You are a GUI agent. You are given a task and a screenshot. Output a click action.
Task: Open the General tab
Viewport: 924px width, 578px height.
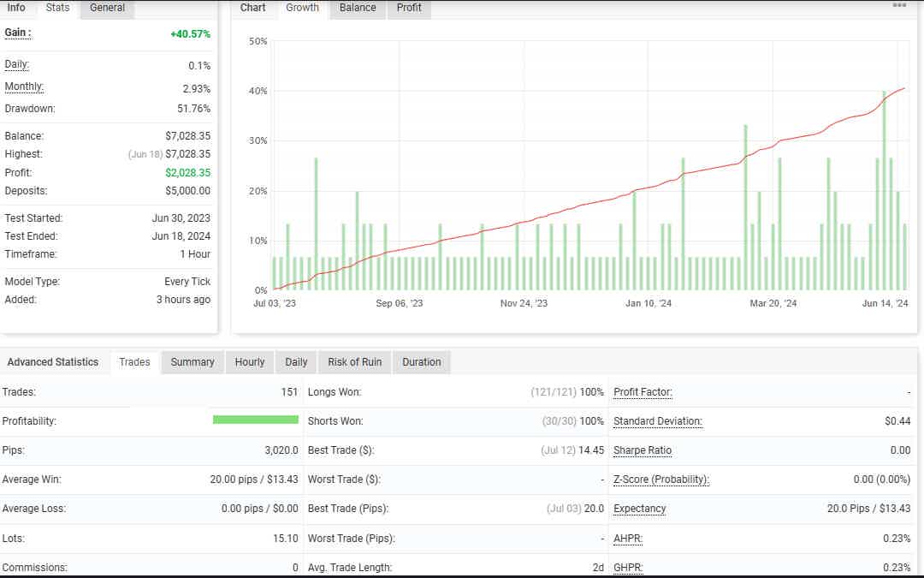[x=107, y=8]
